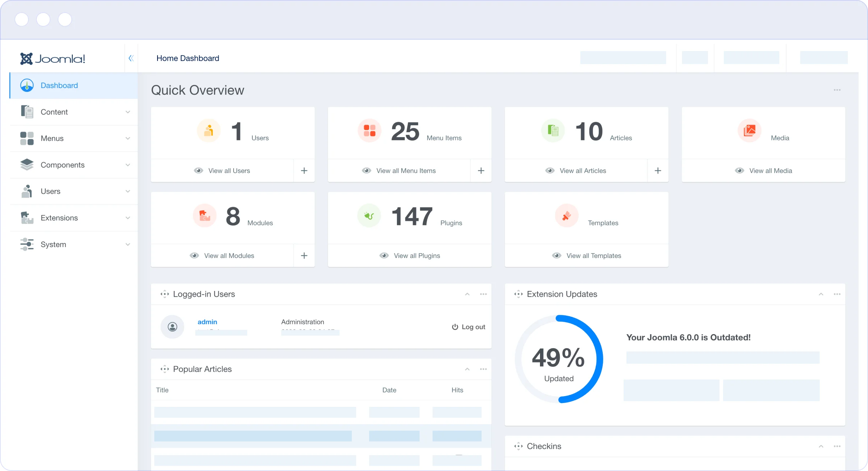The height and width of the screenshot is (471, 868).
Task: Click the 49% Updated progress ring
Action: pos(558,359)
